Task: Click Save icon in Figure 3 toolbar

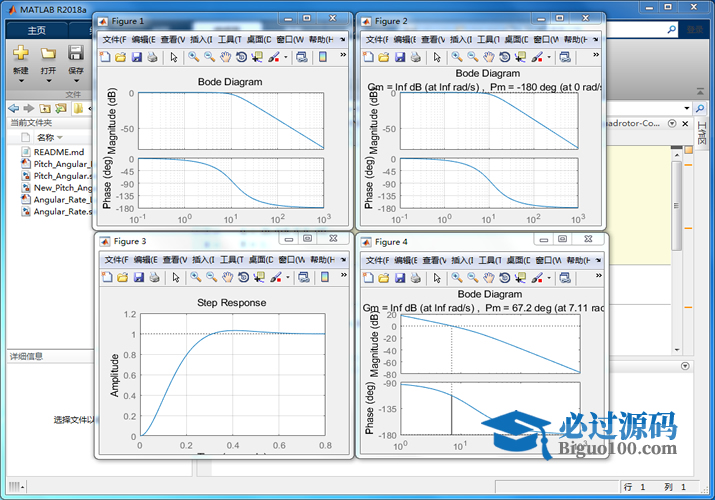Action: 137,277
